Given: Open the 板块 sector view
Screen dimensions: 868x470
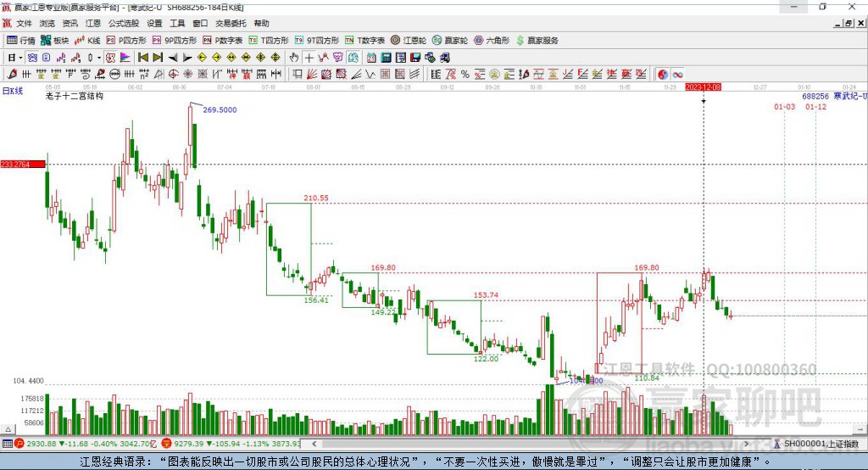Looking at the screenshot, I should [x=54, y=41].
